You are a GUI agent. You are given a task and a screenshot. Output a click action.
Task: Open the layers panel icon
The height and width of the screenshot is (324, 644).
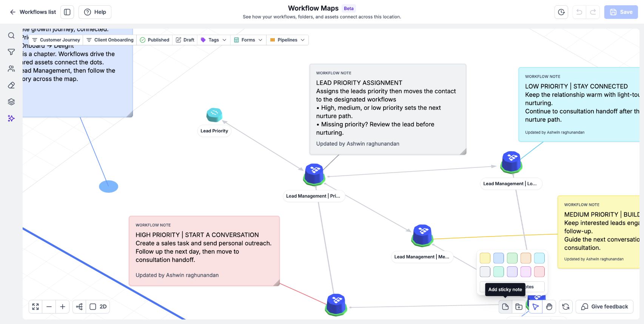pyautogui.click(x=11, y=102)
